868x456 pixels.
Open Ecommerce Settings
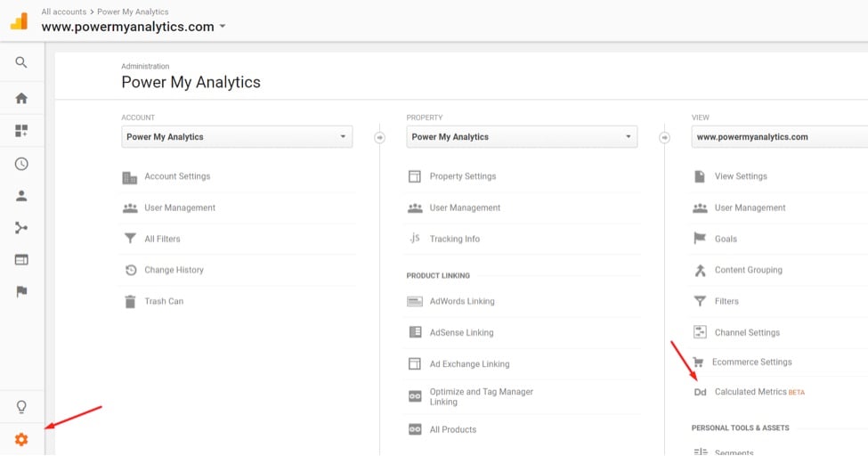(751, 362)
